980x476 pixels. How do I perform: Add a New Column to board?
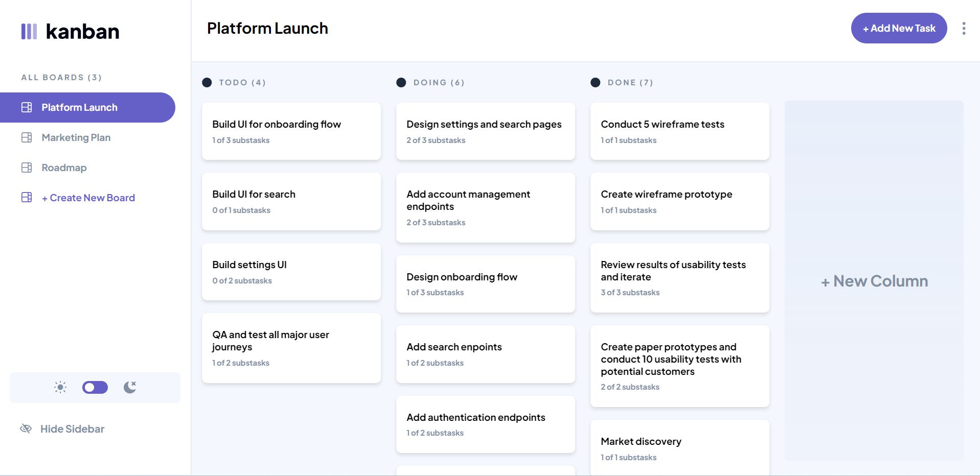[874, 281]
